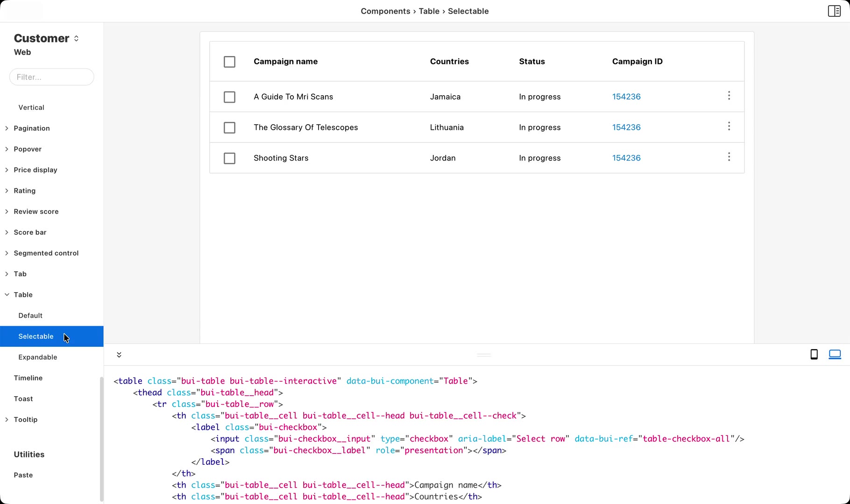Open campaign ID 154236 link in Jordan row

tap(626, 158)
